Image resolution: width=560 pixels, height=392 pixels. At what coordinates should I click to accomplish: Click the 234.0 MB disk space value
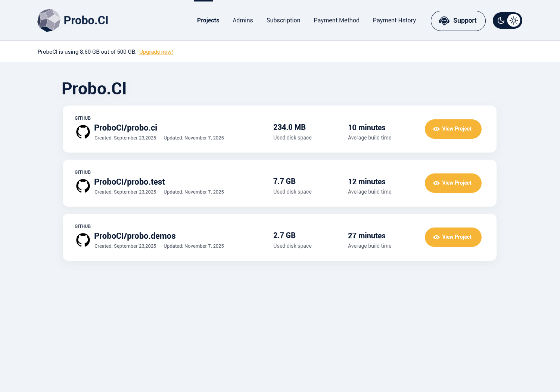coord(289,127)
